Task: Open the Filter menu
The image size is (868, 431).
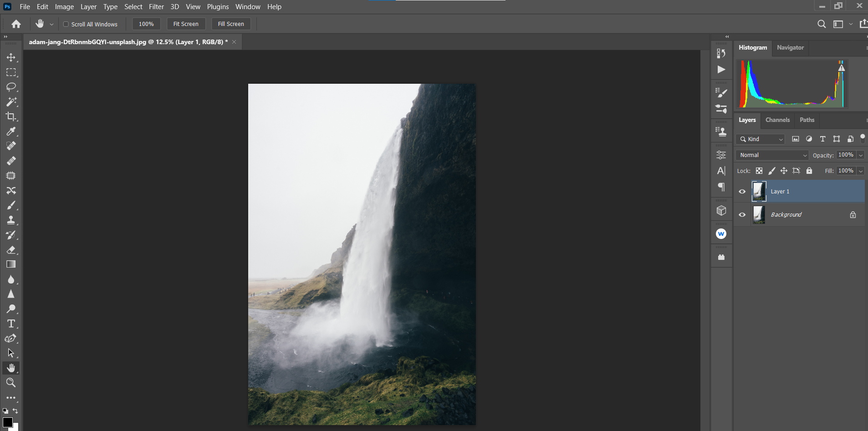Action: pos(156,7)
